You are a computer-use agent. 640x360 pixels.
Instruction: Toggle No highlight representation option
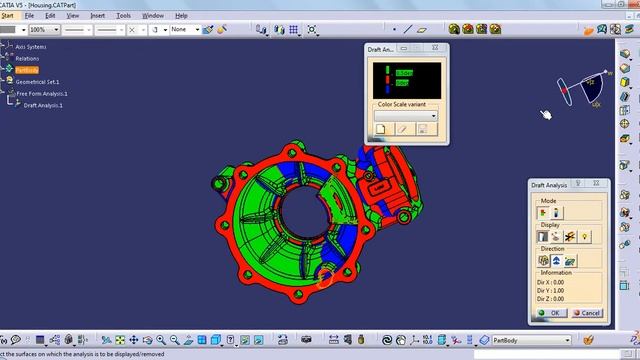pos(570,237)
